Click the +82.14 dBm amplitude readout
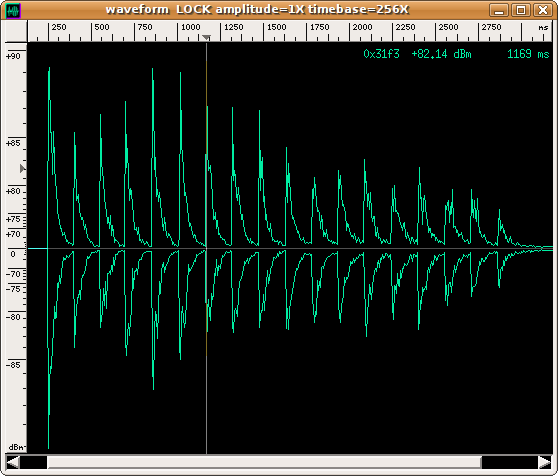Image resolution: width=558 pixels, height=476 pixels. (441, 54)
